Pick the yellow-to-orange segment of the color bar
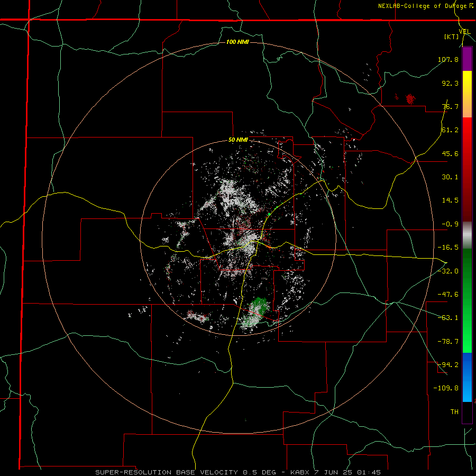This screenshot has height=476, width=476. click(x=467, y=94)
